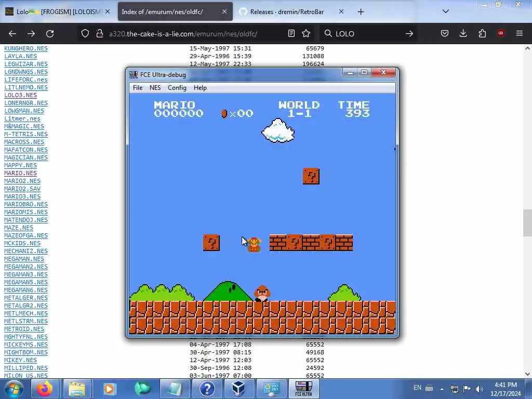
Task: Open the extensions puzzle icon
Action: click(x=482, y=33)
